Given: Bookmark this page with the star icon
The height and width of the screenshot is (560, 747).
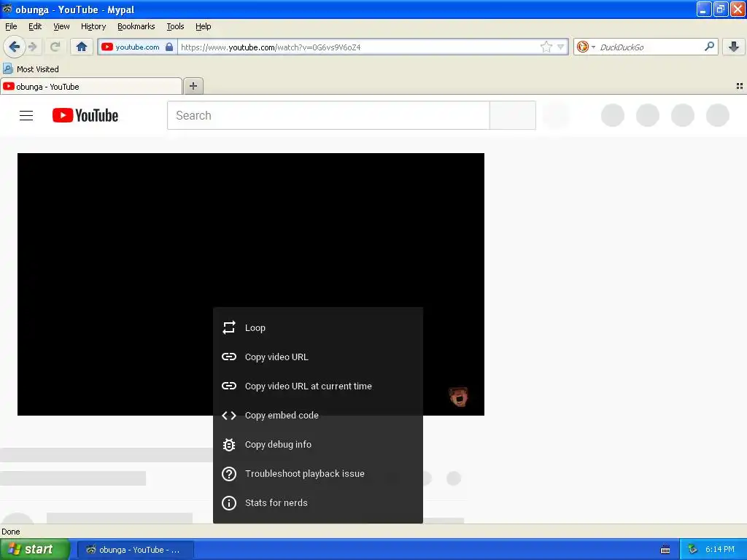Looking at the screenshot, I should coord(546,47).
